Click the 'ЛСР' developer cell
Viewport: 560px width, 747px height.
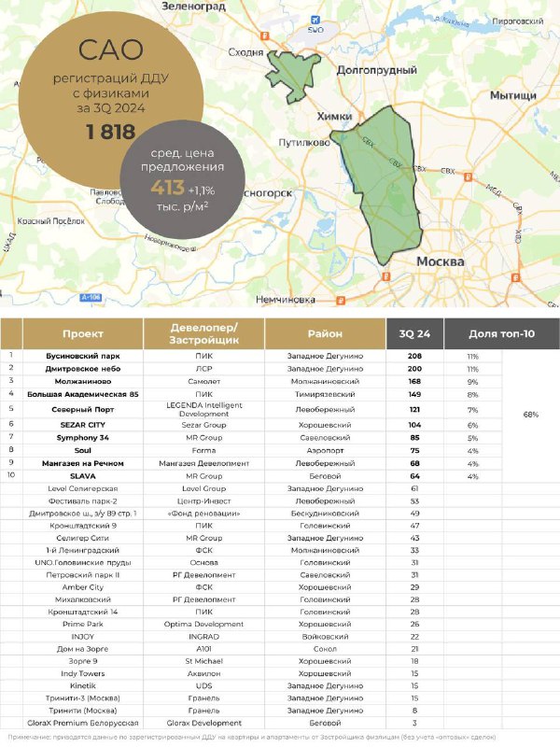203,369
